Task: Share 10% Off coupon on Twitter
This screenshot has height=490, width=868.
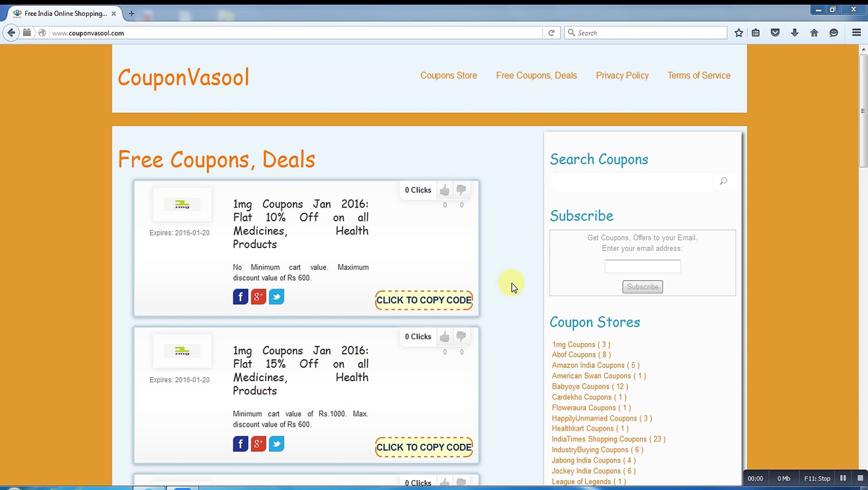Action: (277, 297)
